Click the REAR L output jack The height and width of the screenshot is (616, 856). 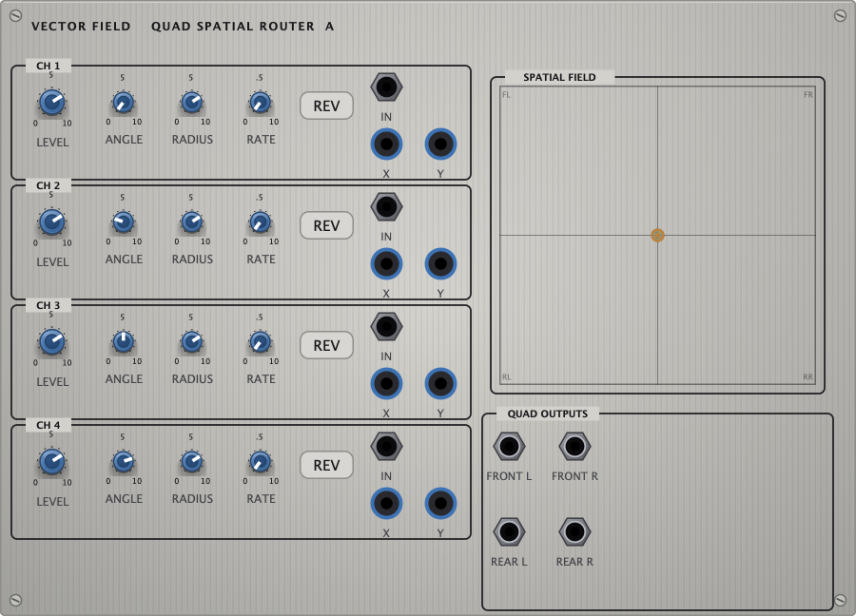[x=510, y=532]
